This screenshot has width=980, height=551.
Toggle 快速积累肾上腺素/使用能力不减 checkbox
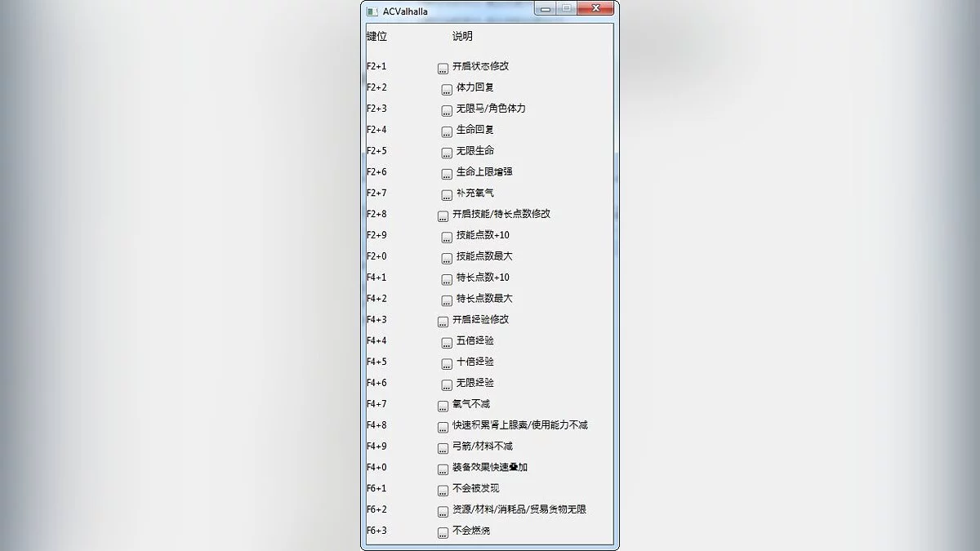443,428
